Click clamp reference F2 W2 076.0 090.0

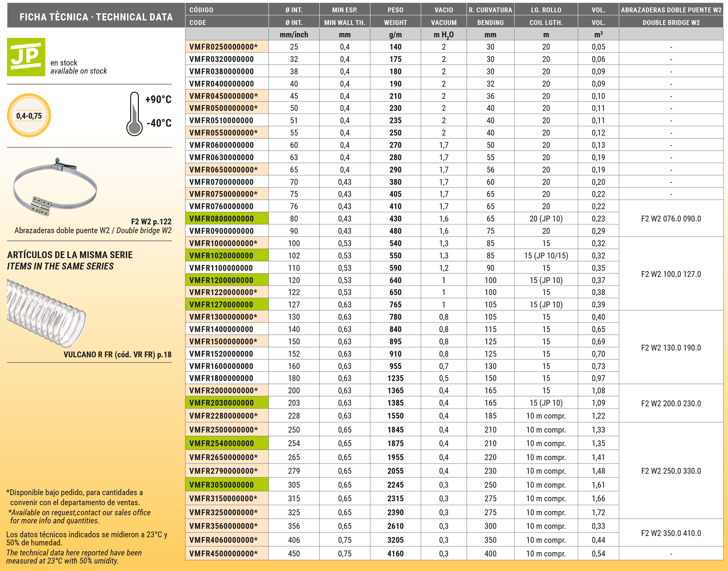(671, 219)
